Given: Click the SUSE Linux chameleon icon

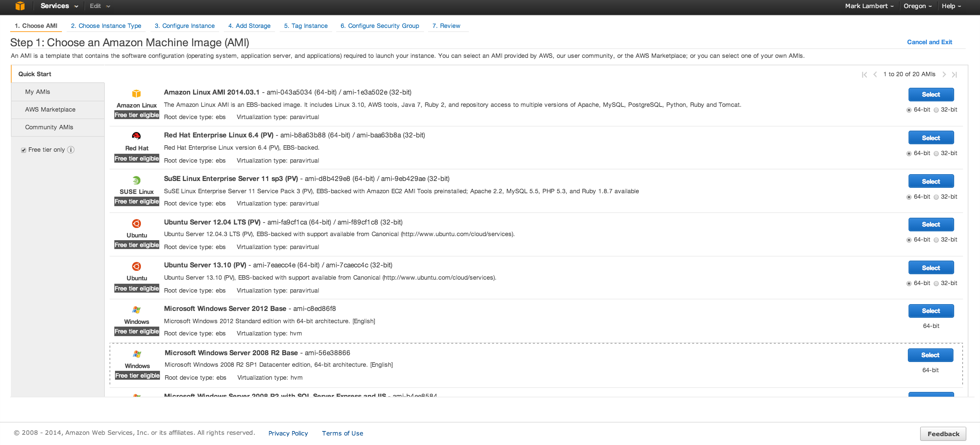Looking at the screenshot, I should tap(136, 180).
